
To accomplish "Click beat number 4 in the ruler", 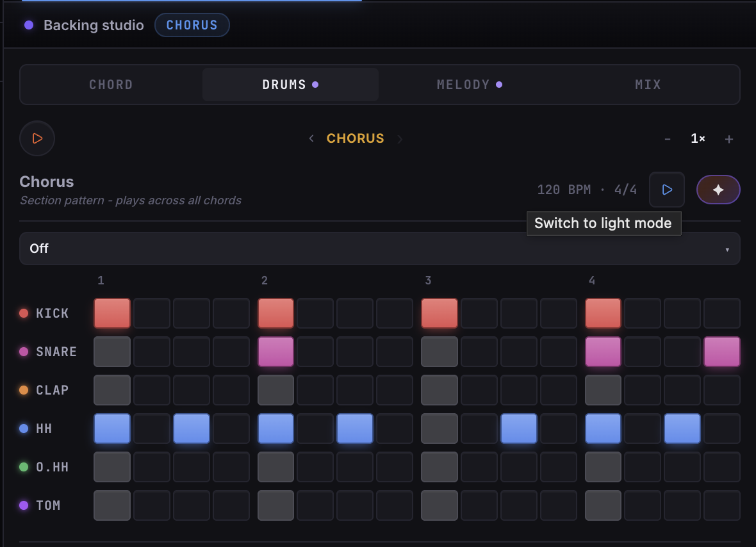I will (x=592, y=281).
